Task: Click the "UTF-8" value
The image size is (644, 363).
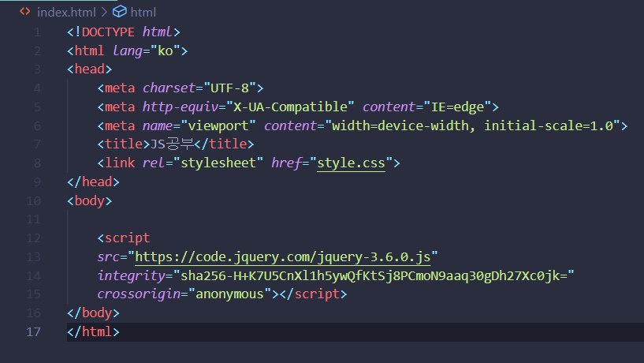Action: 229,88
